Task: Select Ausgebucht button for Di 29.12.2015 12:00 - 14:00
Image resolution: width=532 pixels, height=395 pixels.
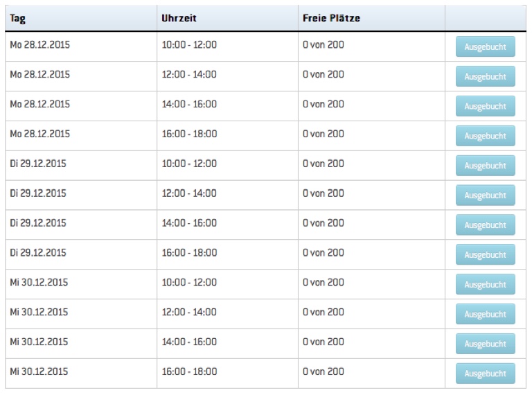Action: pyautogui.click(x=485, y=196)
